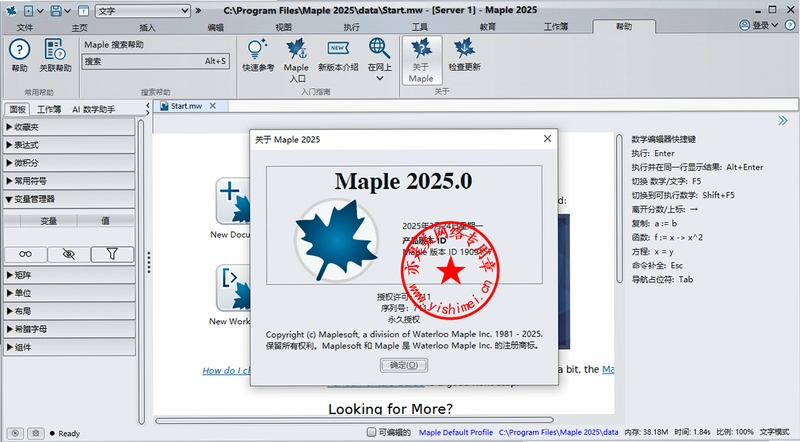Screen dimensions: 800x442
Task: Expand the Matrix (矩阵) palette
Action: coord(69,275)
